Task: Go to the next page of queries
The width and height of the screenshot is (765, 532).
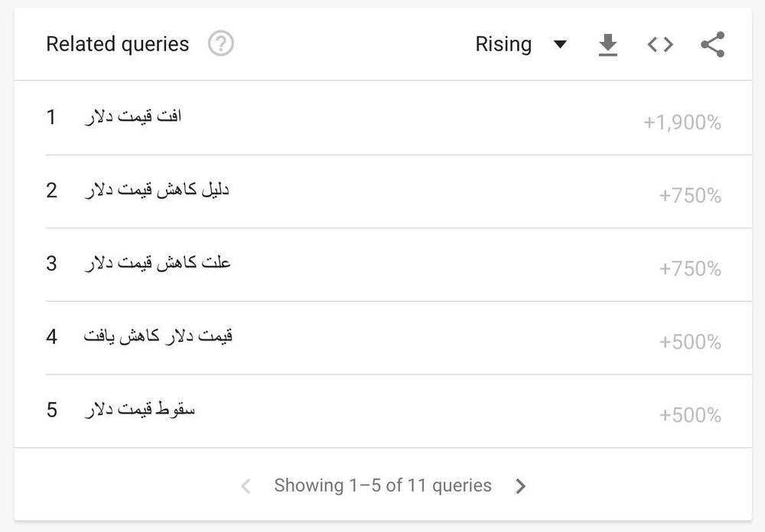Action: [x=521, y=486]
